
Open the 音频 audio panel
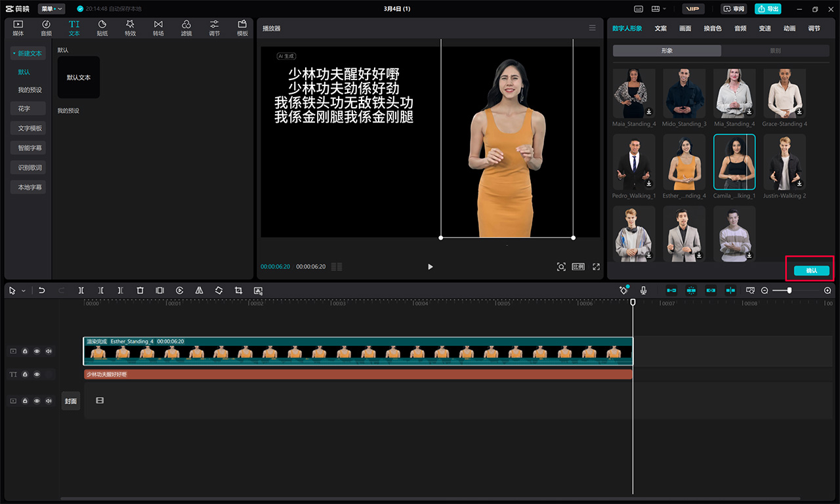[46, 28]
